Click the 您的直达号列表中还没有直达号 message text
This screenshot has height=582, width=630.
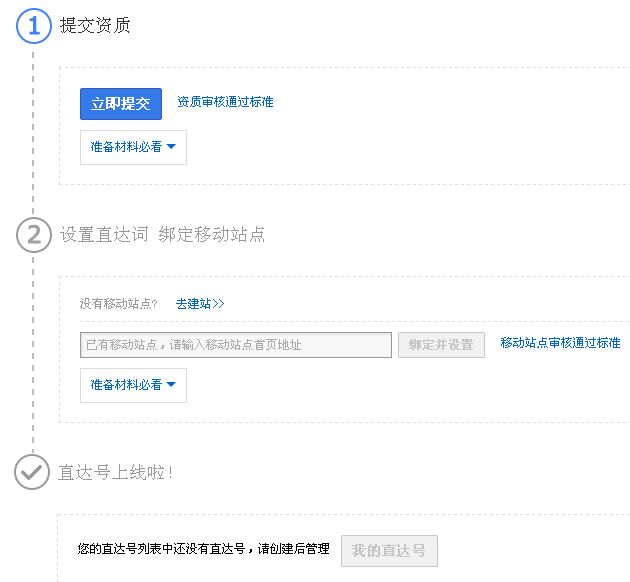point(161,549)
